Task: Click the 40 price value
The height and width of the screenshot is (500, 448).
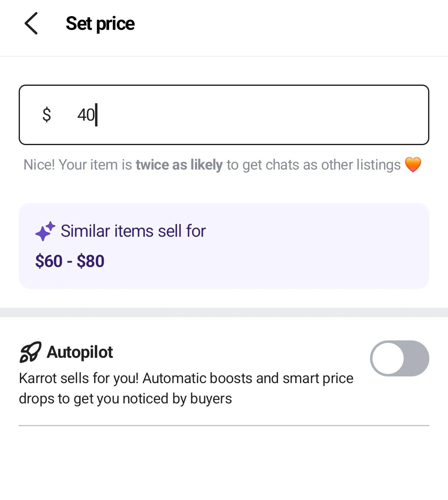Action: point(86,115)
